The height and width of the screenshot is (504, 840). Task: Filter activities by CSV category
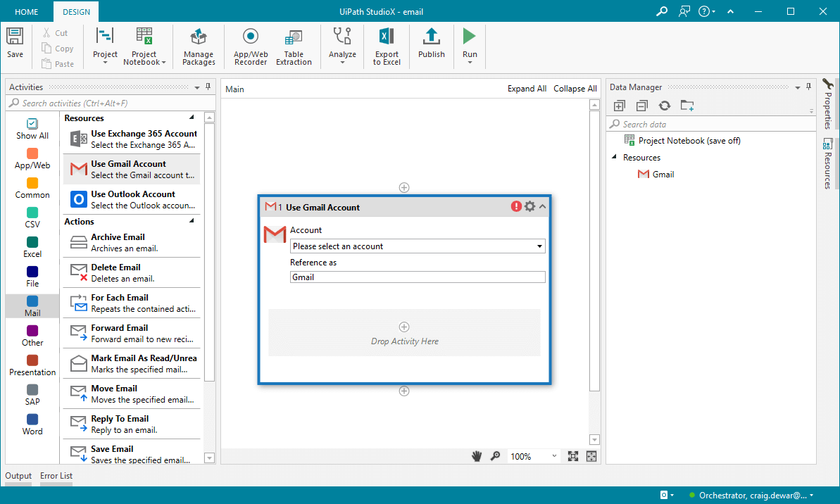[x=32, y=218]
